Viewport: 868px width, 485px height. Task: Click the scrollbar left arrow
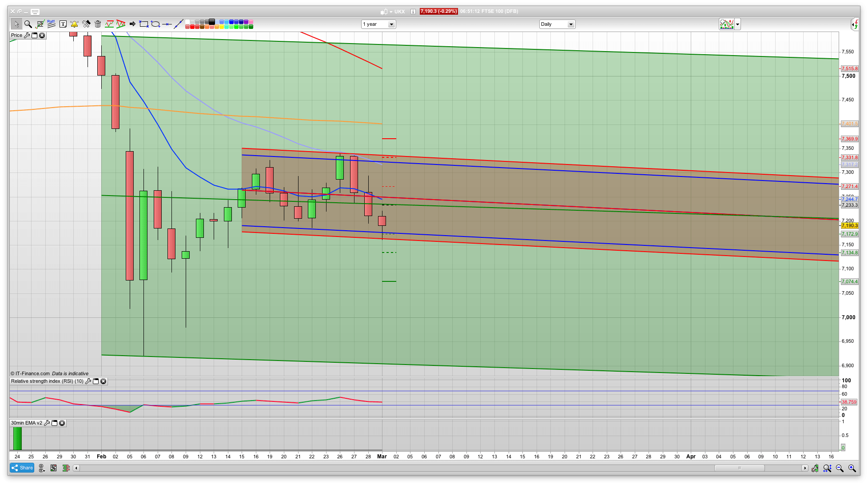76,468
